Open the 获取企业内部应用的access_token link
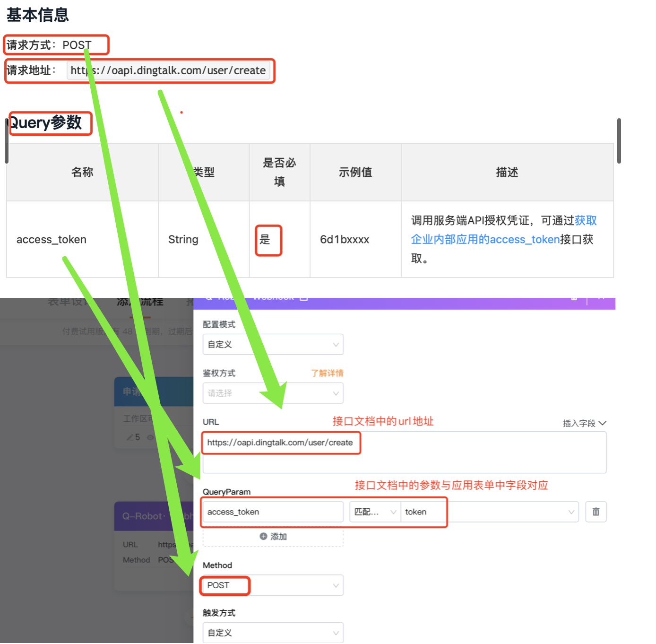 pyautogui.click(x=504, y=230)
